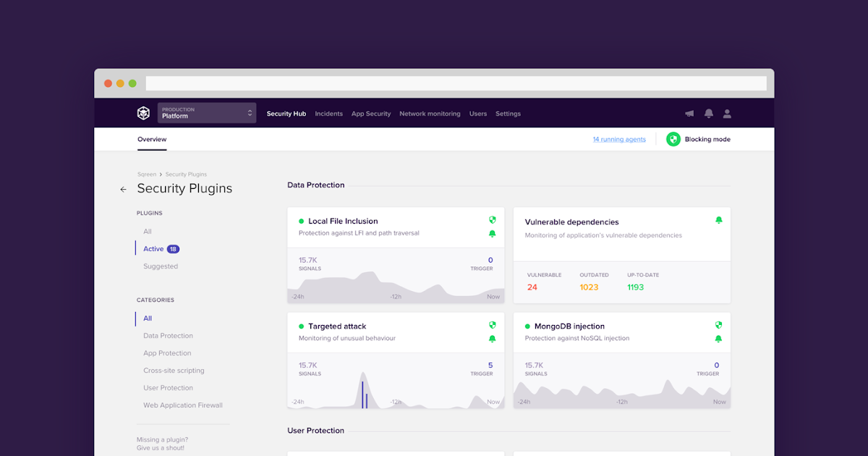The image size is (868, 456).
Task: Click bell icon on Targeted attack card
Action: (493, 339)
